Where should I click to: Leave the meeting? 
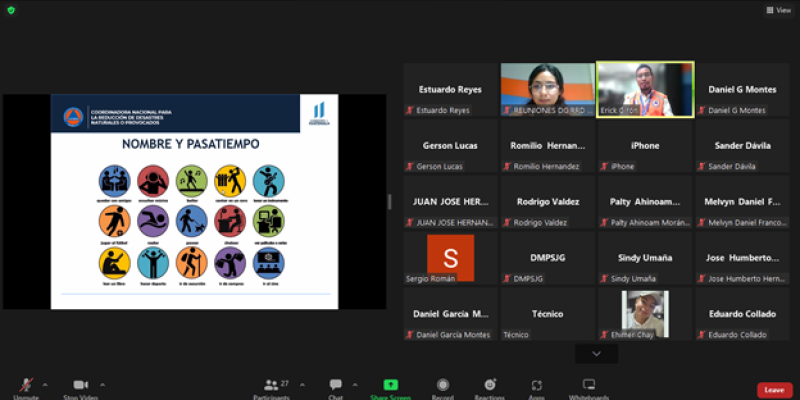774,390
